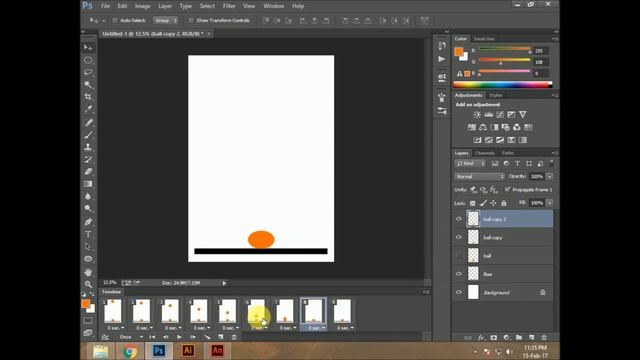Open the Filter menu
This screenshot has width=640, height=360.
229,6
